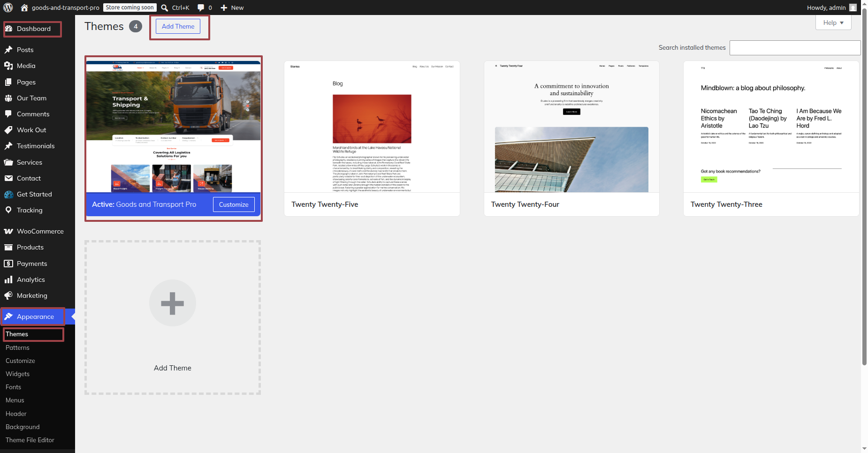The image size is (868, 453).
Task: Click the large plus icon to add theme
Action: (x=173, y=303)
